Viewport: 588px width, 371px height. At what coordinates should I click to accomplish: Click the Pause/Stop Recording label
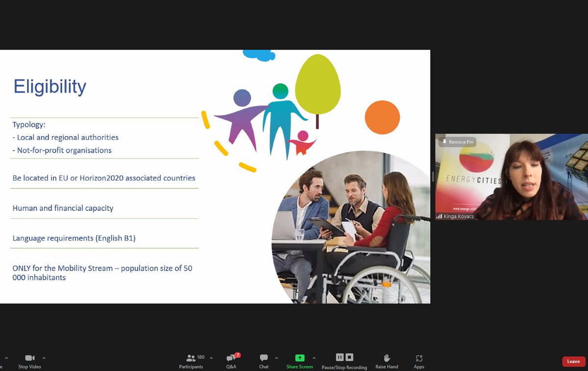tap(344, 368)
